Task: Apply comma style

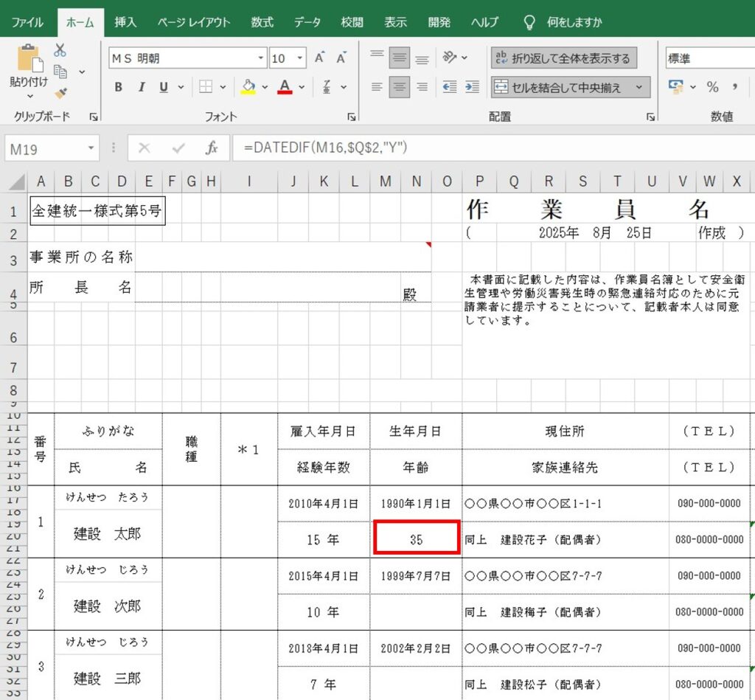Action: pos(735,87)
